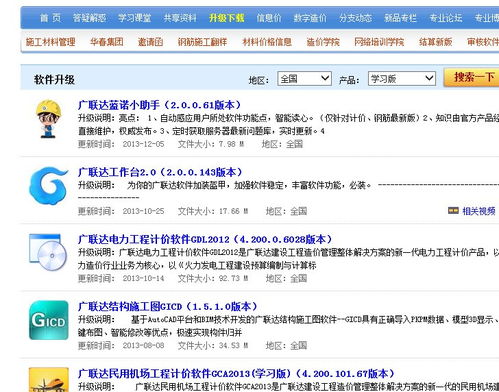Click the CD disc icon for GDL2012
499x392 pixels.
point(48,252)
